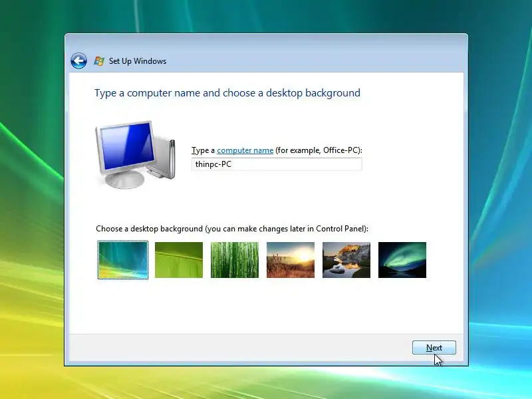This screenshot has height=399, width=532.
Task: Click the computer monitor illustration
Action: coord(135,154)
